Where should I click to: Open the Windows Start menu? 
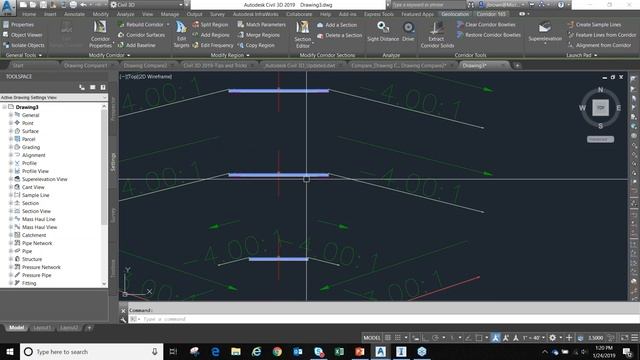click(x=9, y=351)
